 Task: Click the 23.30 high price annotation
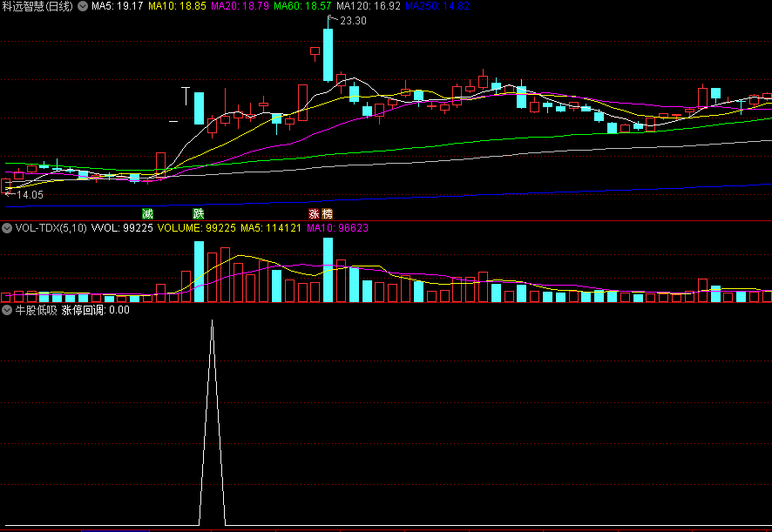[353, 21]
